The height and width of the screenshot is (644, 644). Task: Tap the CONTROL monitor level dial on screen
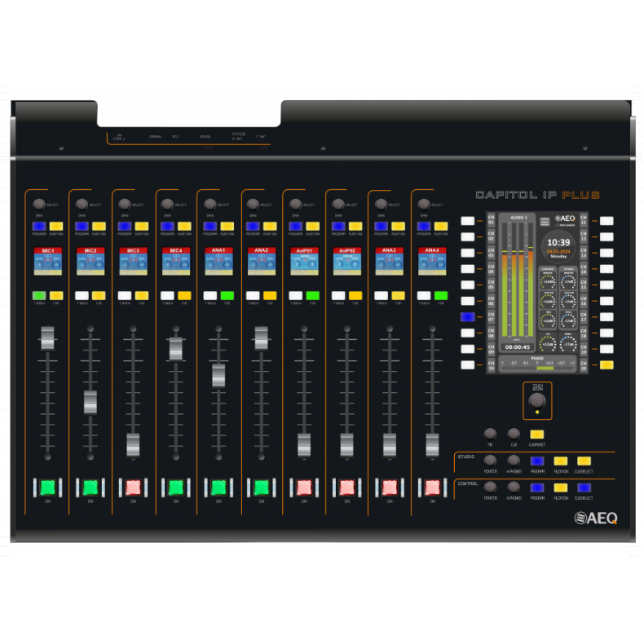pos(548,280)
